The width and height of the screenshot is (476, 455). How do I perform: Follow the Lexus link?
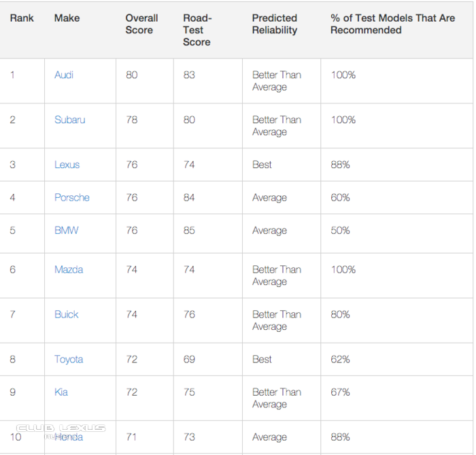[x=67, y=165]
